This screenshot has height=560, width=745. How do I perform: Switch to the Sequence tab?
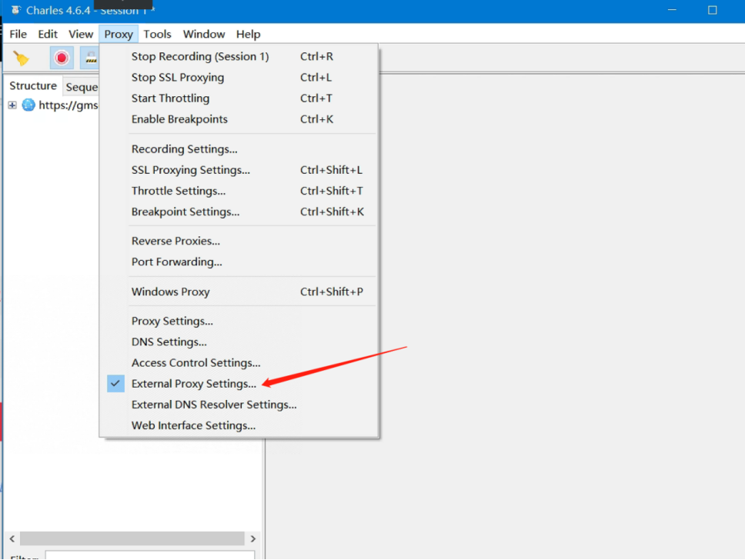pos(82,87)
